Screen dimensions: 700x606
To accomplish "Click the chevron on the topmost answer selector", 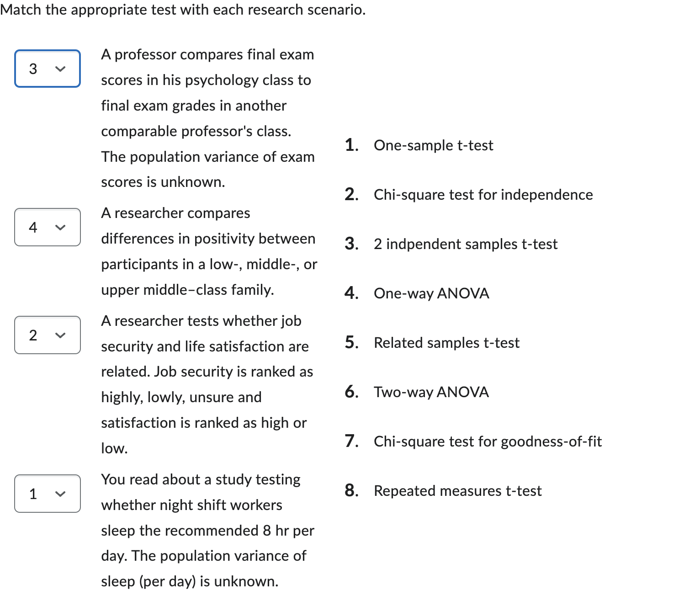I will [62, 69].
